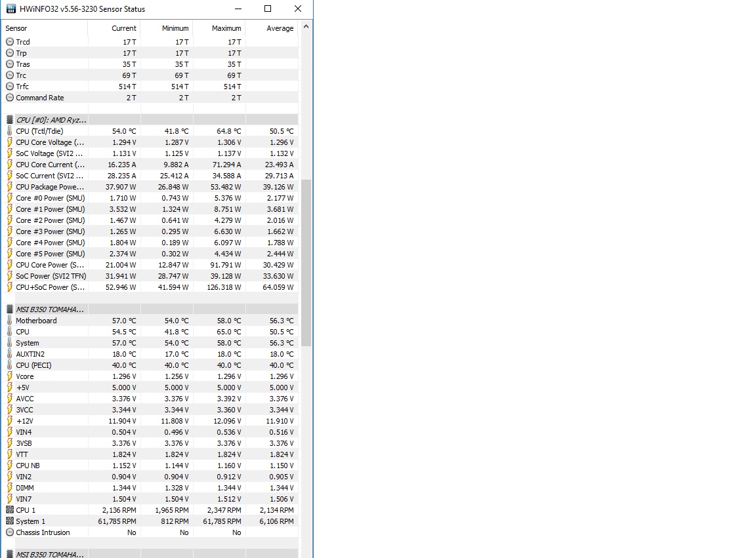The height and width of the screenshot is (558, 756).
Task: Select the Core #1 Power (SMU) row
Action: click(150, 209)
